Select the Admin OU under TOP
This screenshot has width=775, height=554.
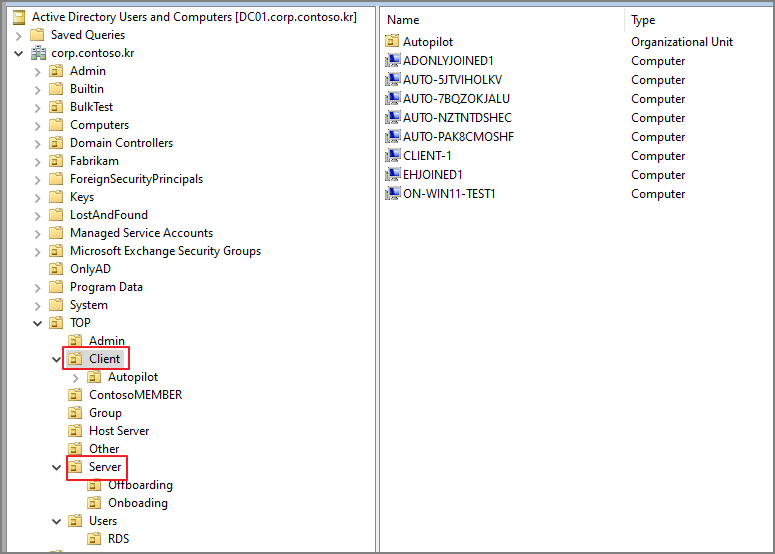(107, 341)
